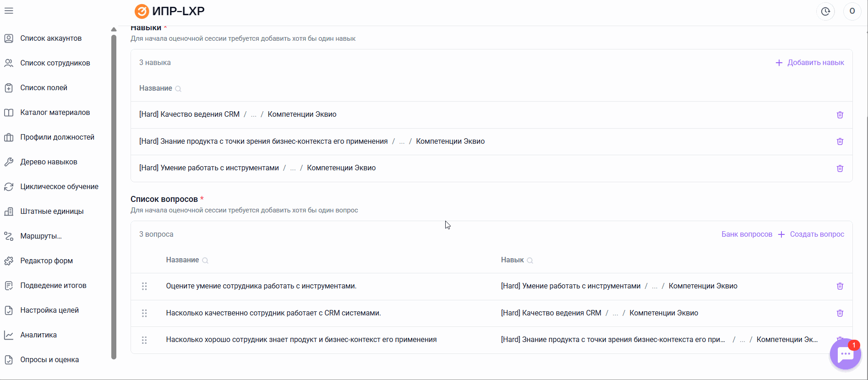Open the 'Банк вопросов' link
The image size is (868, 380).
747,234
